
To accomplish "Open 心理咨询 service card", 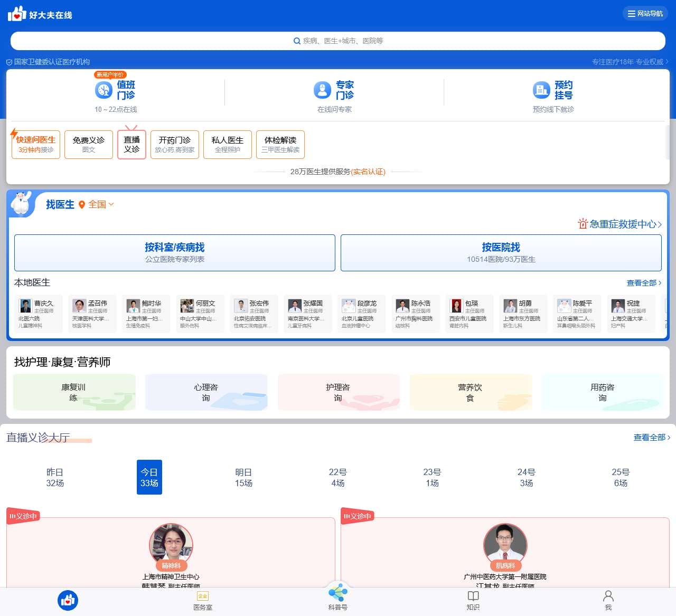I will coord(206,392).
